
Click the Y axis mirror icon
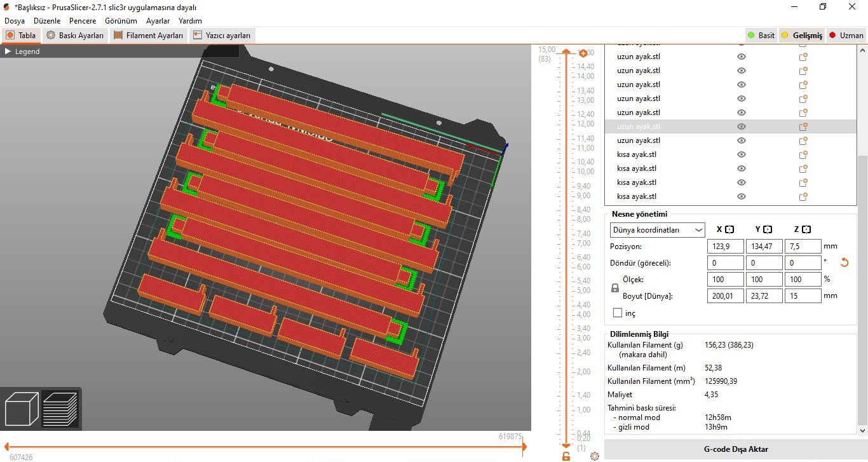pos(768,229)
